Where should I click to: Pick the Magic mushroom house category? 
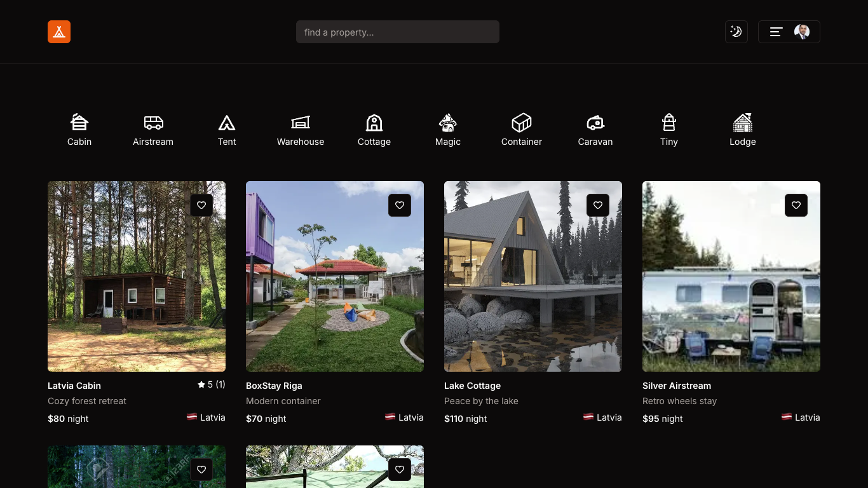click(448, 130)
